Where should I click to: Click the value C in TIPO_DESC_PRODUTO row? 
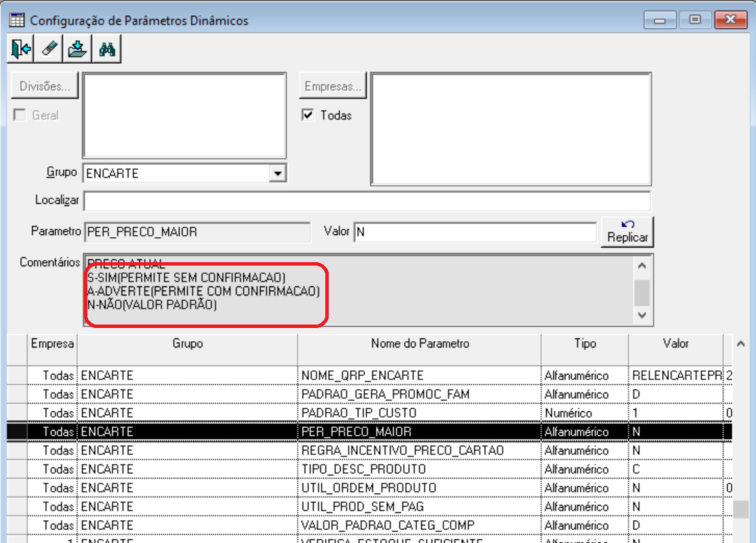tap(676, 469)
